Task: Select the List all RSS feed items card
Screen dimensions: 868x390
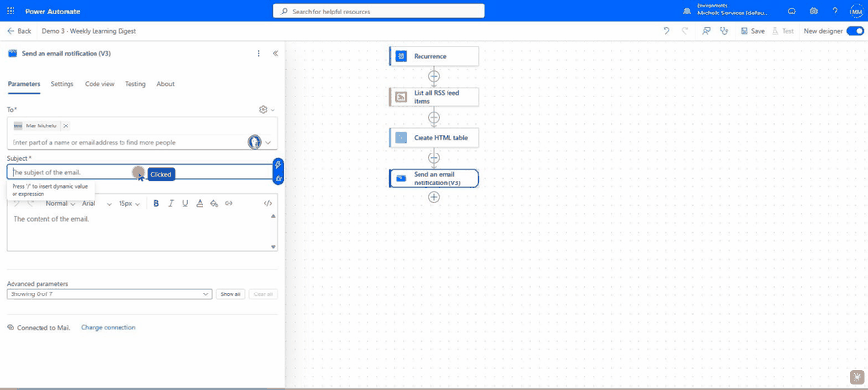Action: 434,97
